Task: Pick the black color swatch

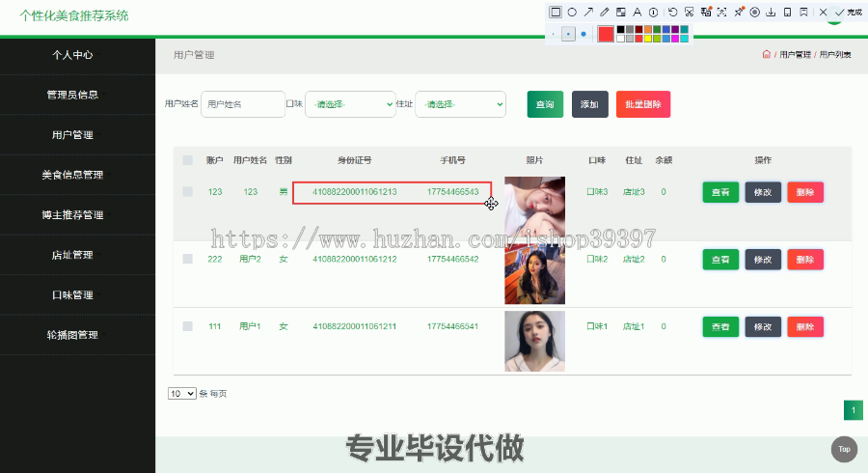Action: (x=620, y=29)
